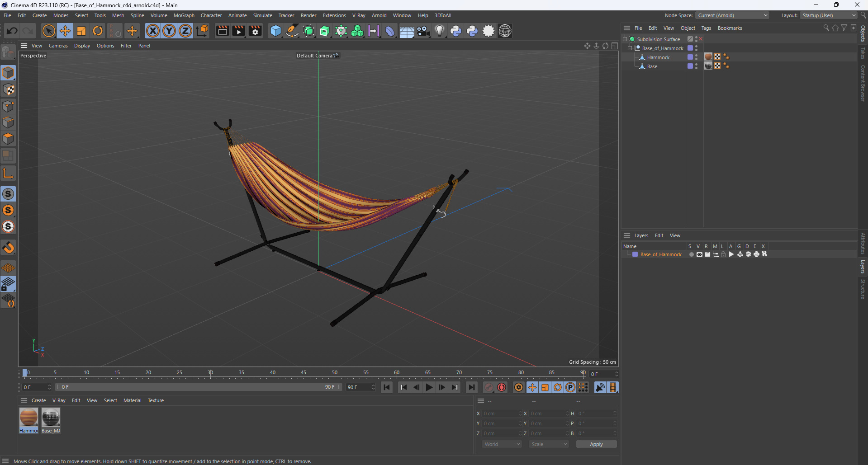Open the Arnold menu
The image size is (868, 465).
pyautogui.click(x=379, y=15)
